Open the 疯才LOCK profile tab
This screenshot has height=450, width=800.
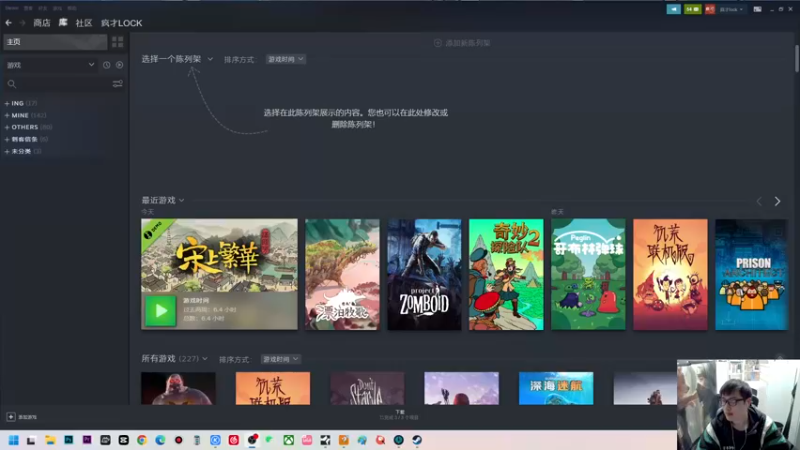point(121,23)
